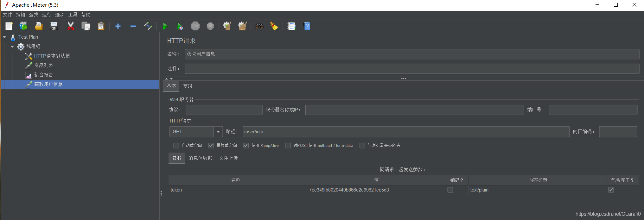Click the Toggle enable/disable icon
Image resolution: width=644 pixels, height=220 pixels.
[x=148, y=26]
